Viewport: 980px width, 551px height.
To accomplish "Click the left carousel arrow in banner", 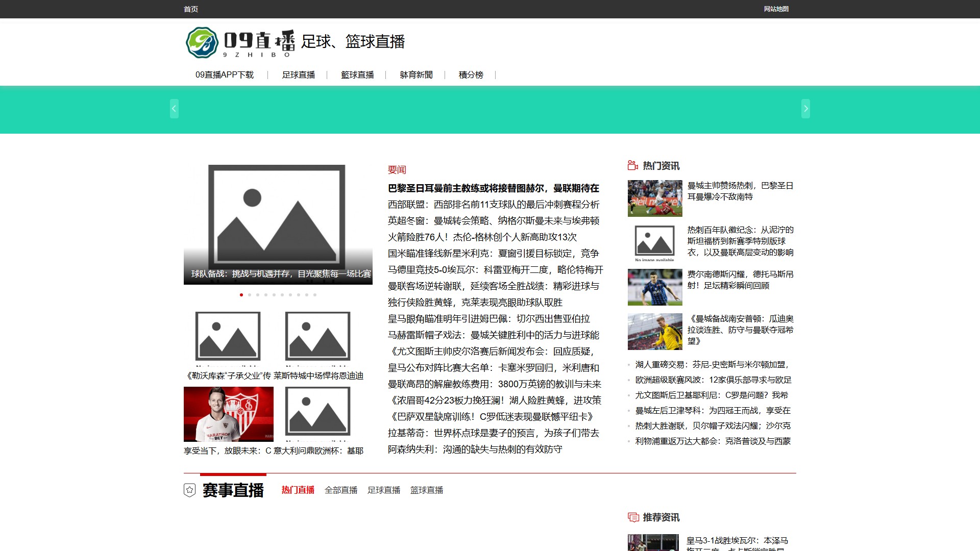I will [x=174, y=109].
